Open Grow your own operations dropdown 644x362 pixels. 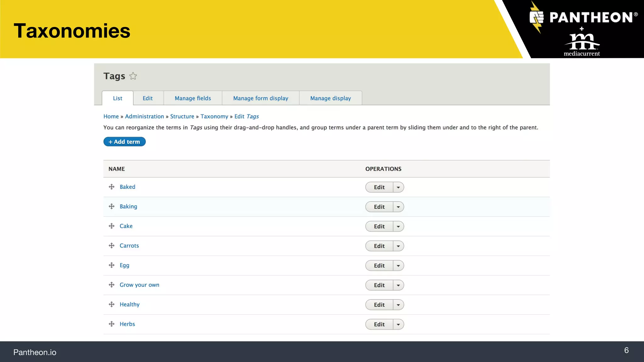pos(398,285)
